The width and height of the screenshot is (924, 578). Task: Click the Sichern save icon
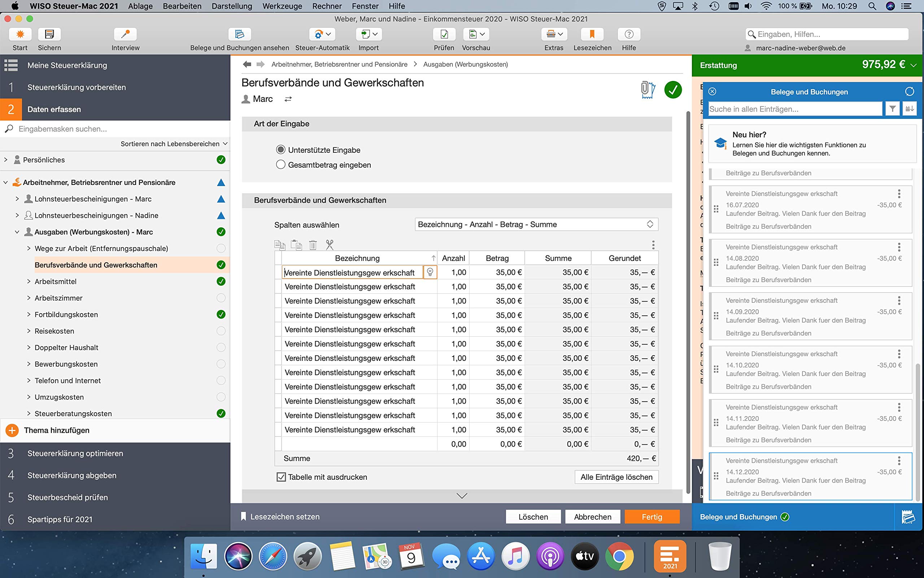[x=49, y=34]
